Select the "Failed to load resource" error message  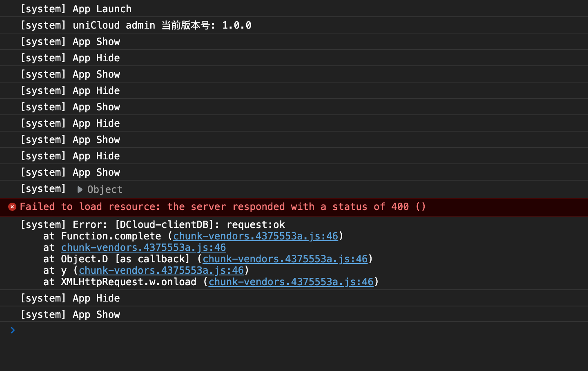pyautogui.click(x=223, y=207)
